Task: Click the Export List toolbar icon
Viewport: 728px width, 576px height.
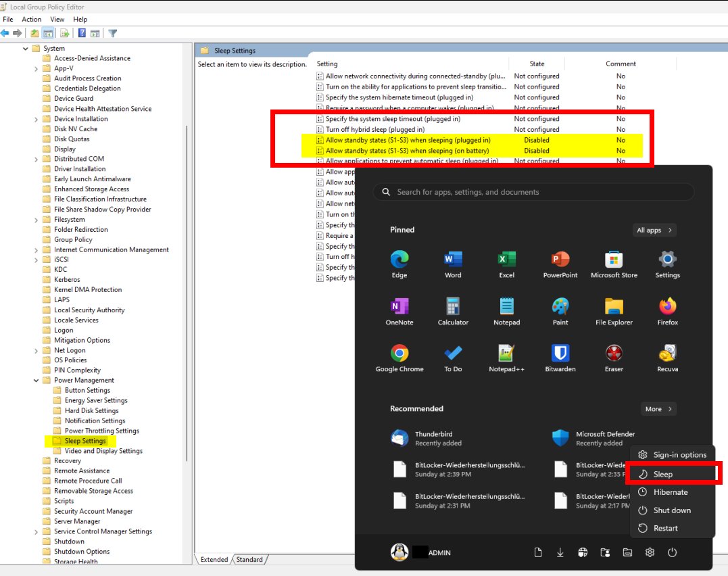Action: pyautogui.click(x=65, y=33)
